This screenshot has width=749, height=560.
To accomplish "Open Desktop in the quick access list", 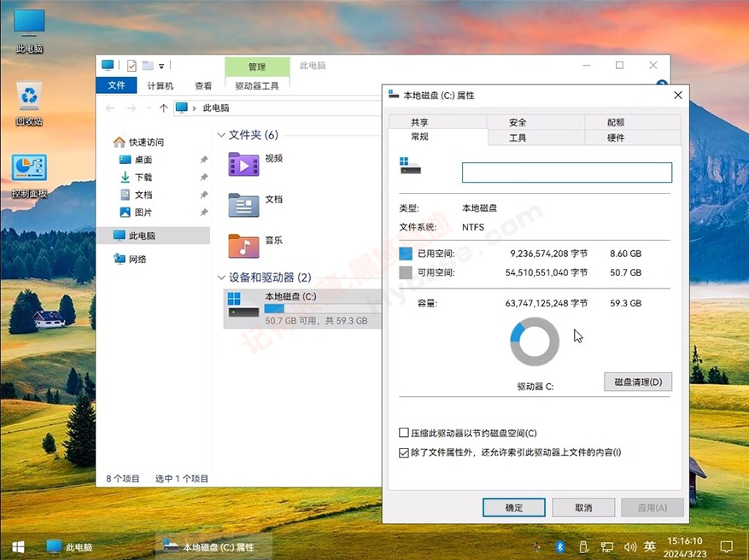I will [x=136, y=160].
